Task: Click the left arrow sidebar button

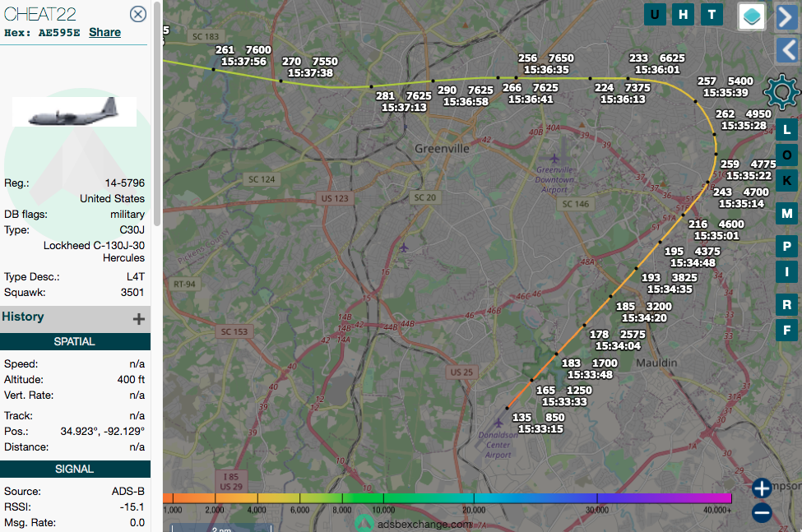Action: pos(788,49)
